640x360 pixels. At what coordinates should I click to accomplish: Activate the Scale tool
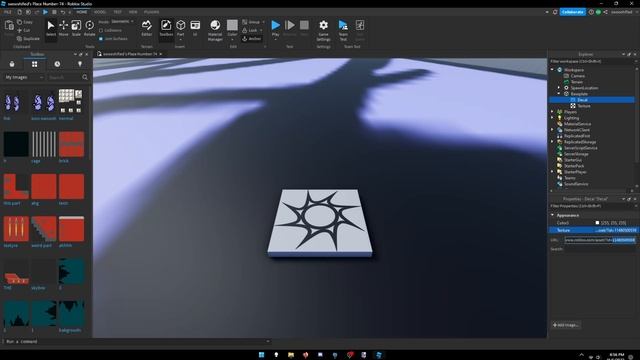click(x=76, y=28)
